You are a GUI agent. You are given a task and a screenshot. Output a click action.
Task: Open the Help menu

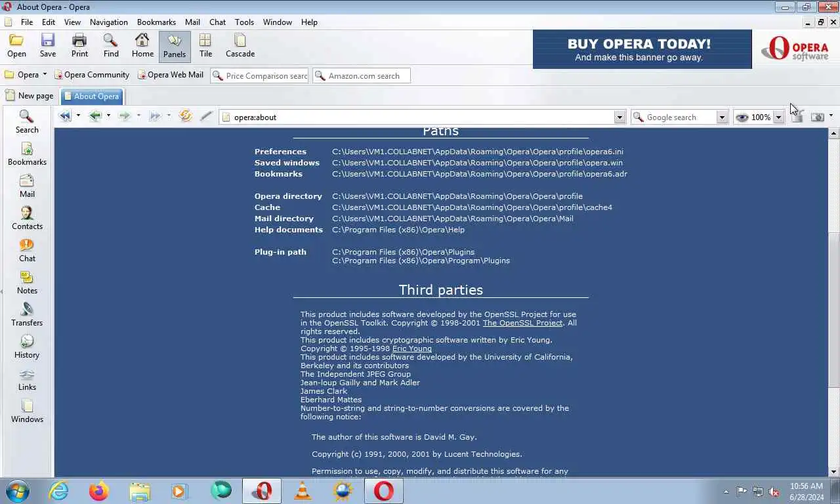click(x=309, y=22)
